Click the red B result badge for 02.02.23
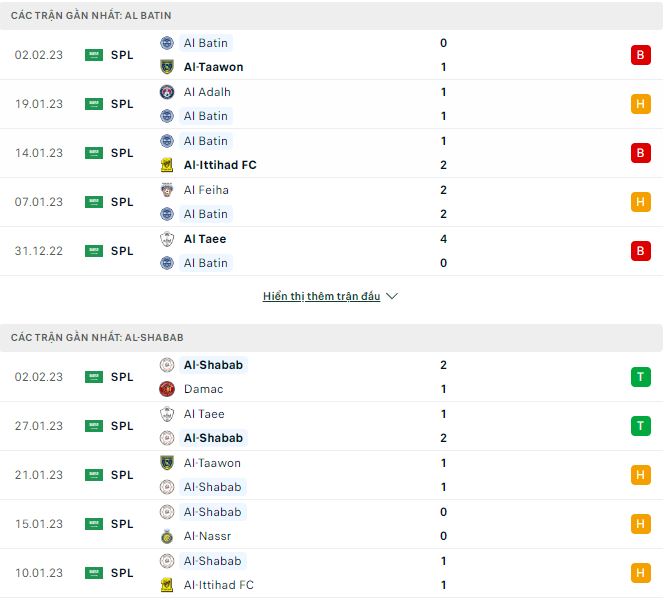The height and width of the screenshot is (601, 668). 640,55
